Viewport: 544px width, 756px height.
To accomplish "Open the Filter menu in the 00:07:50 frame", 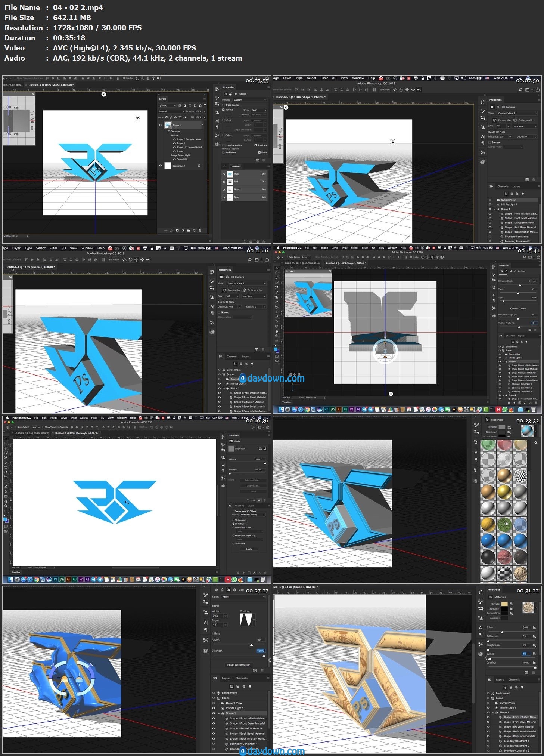I will pyautogui.click(x=324, y=78).
